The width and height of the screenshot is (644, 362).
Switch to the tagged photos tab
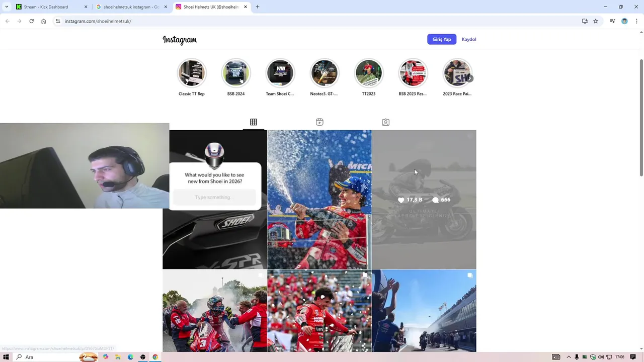385,122
